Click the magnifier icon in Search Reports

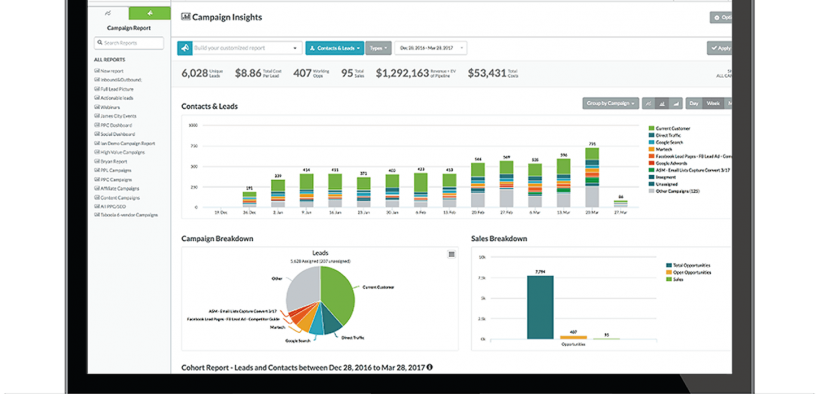coord(99,43)
